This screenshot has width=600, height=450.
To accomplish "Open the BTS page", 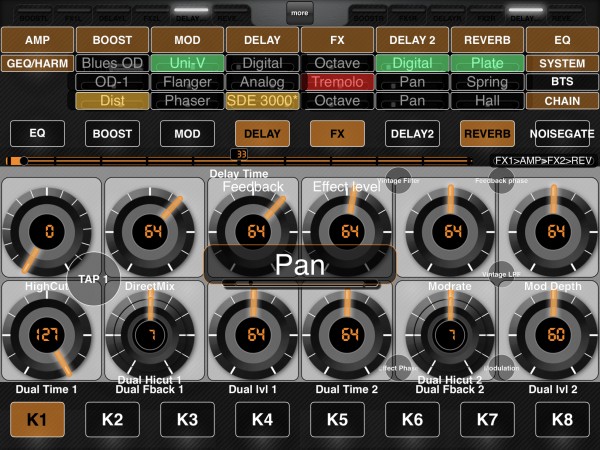I will [562, 82].
